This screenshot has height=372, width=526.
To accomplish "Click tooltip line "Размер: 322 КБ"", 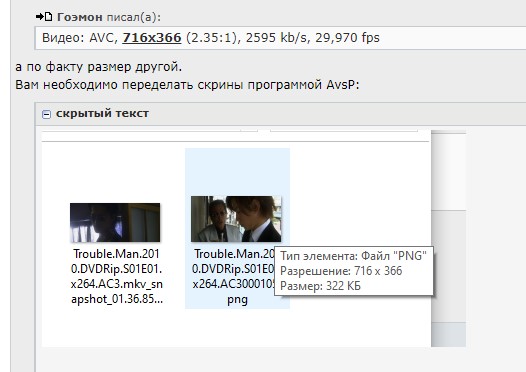I will 320,286.
